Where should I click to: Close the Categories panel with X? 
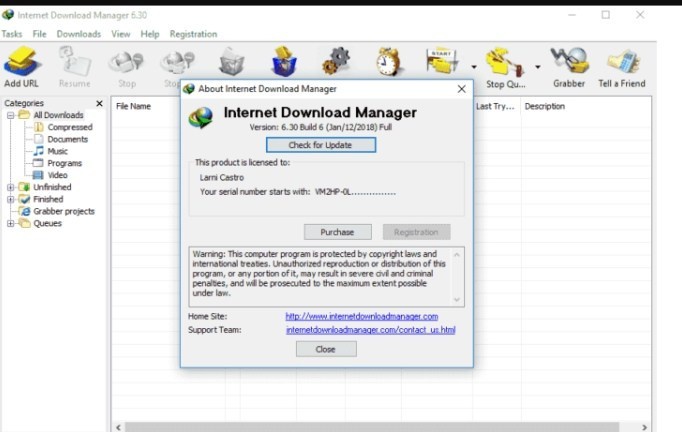[x=99, y=104]
